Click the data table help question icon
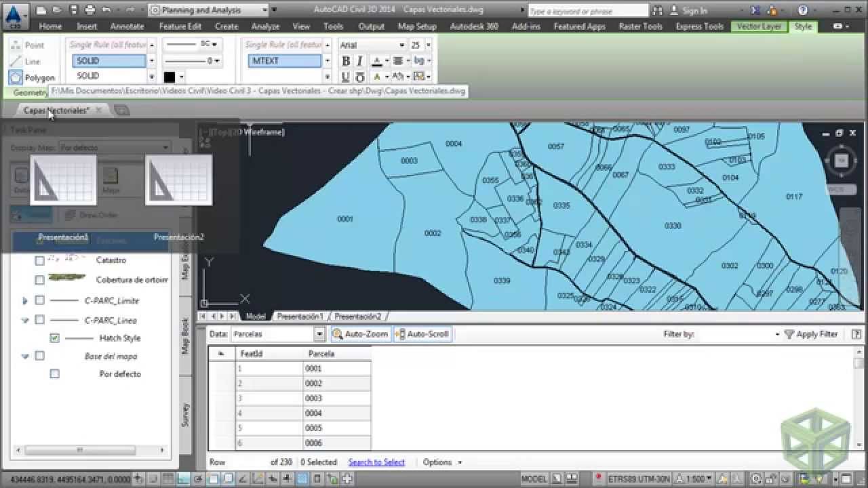The width and height of the screenshot is (868, 488). [x=857, y=334]
